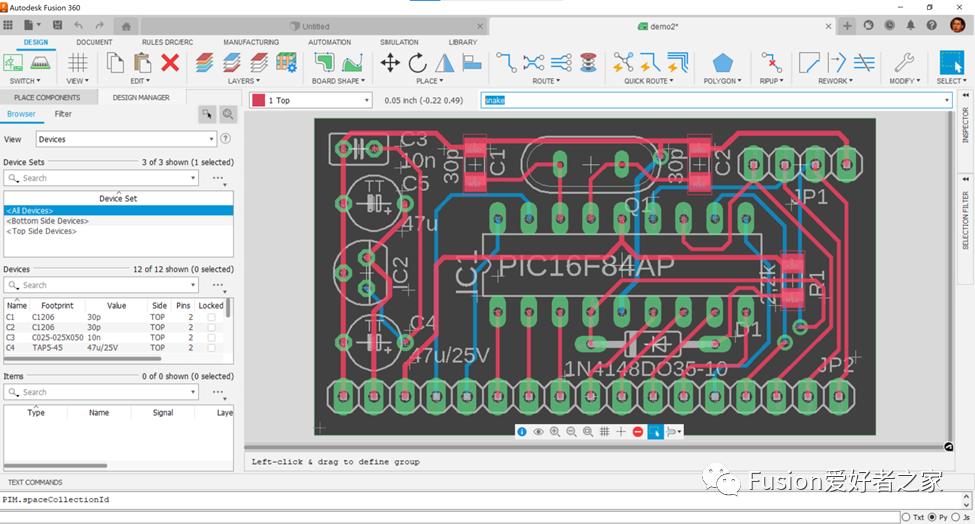
Task: Open the View Devices dropdown
Action: pos(126,139)
